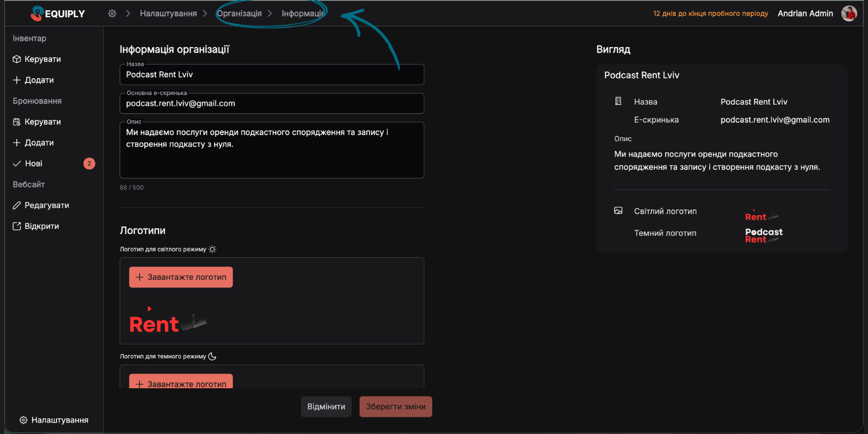This screenshot has width=868, height=434.
Task: Click the external link icon beside Відкрити
Action: pos(17,226)
